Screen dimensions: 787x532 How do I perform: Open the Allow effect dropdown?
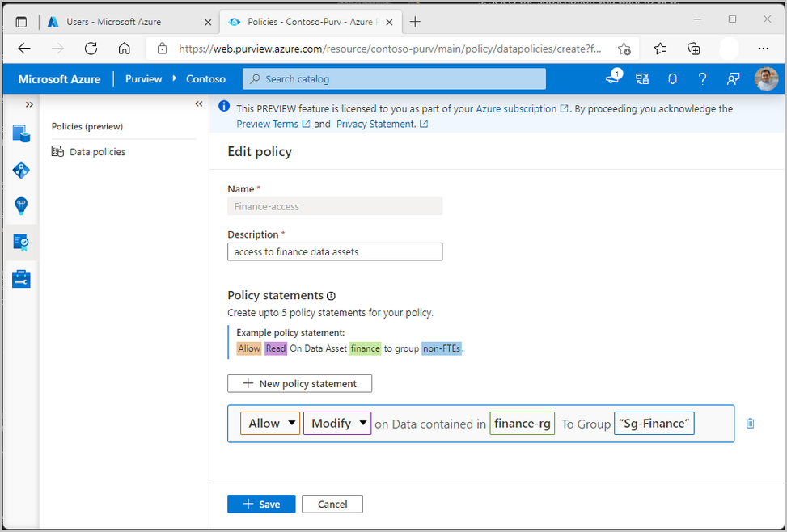point(270,424)
